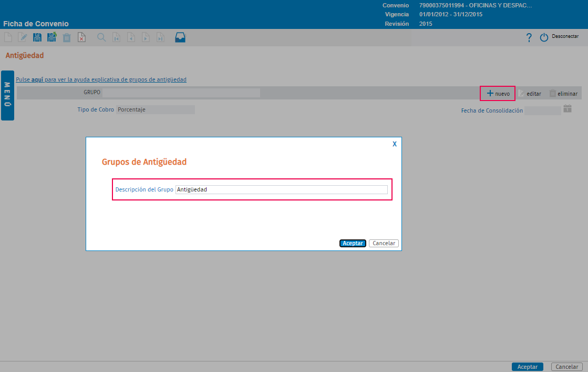Open the calendar for Fecha de Consolidación
588x372 pixels.
pyautogui.click(x=568, y=109)
